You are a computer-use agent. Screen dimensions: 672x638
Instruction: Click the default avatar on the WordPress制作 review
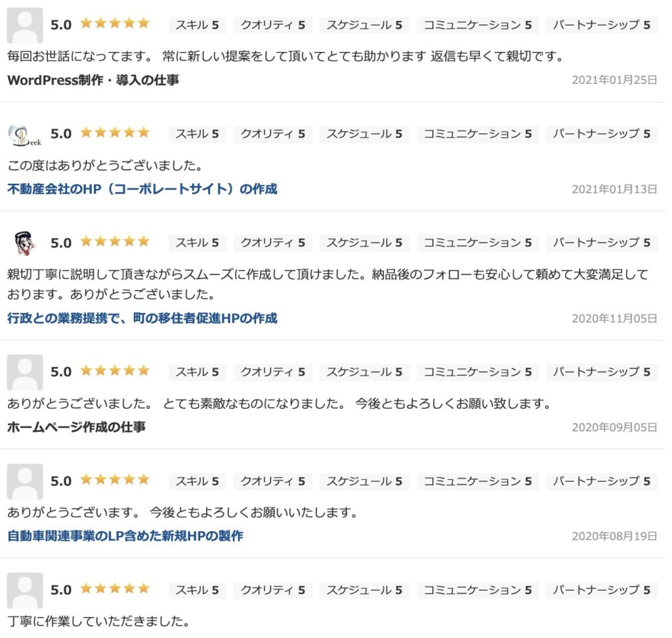click(x=25, y=26)
